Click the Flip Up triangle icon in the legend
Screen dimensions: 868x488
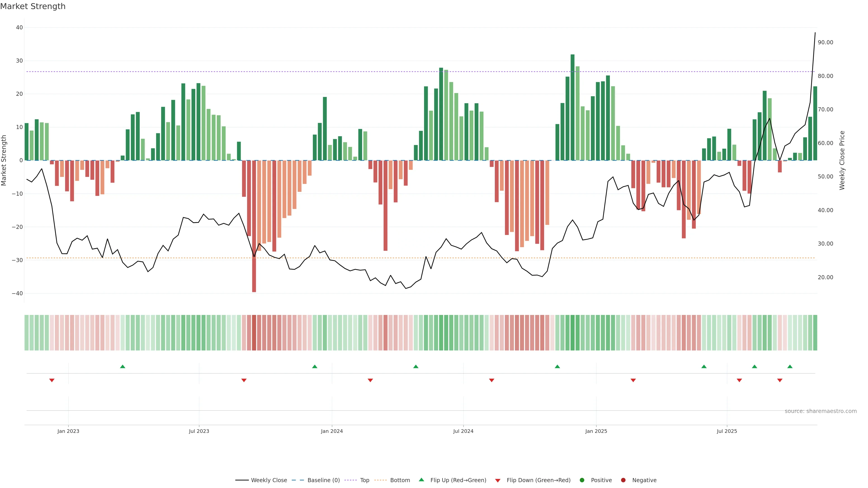pyautogui.click(x=421, y=480)
